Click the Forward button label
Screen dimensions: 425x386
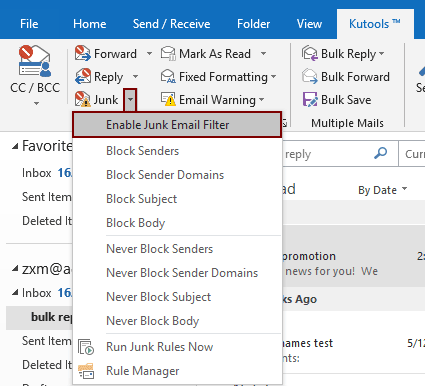click(x=115, y=54)
